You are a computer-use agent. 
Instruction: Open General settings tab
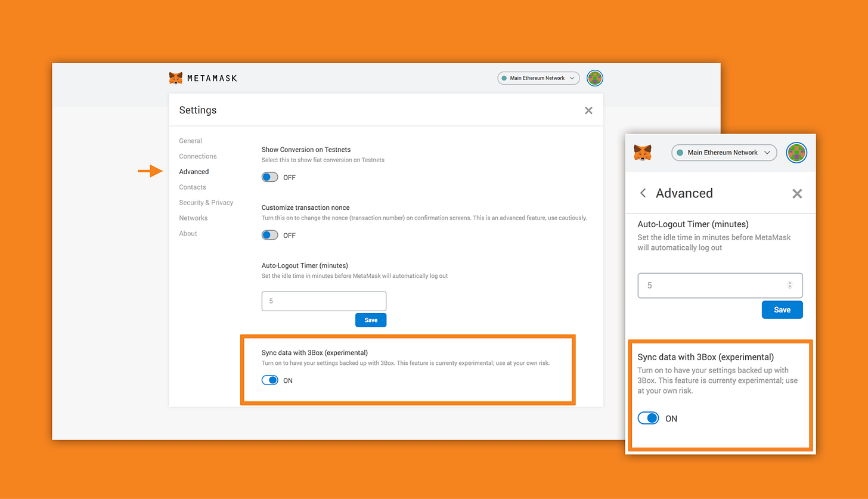190,141
